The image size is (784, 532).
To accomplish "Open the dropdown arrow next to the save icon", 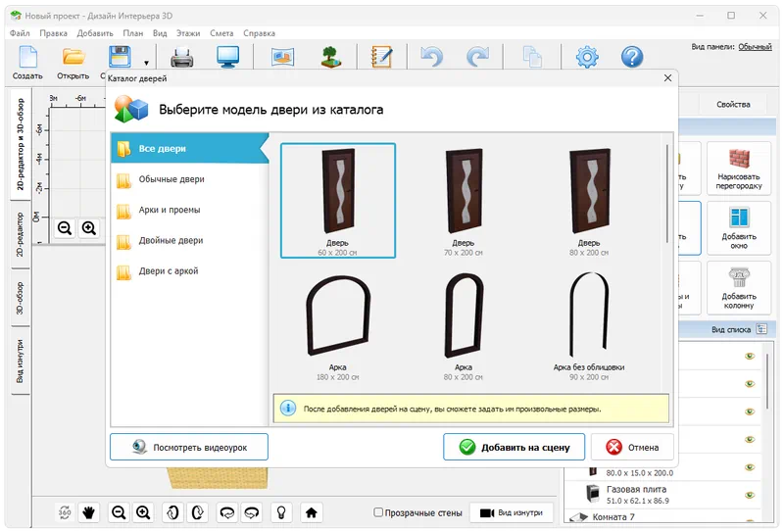I will (146, 61).
